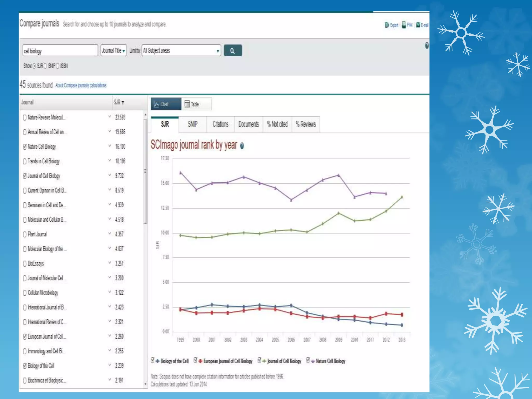The image size is (532, 399).
Task: Open the % Not cited tab
Action: coord(277,124)
